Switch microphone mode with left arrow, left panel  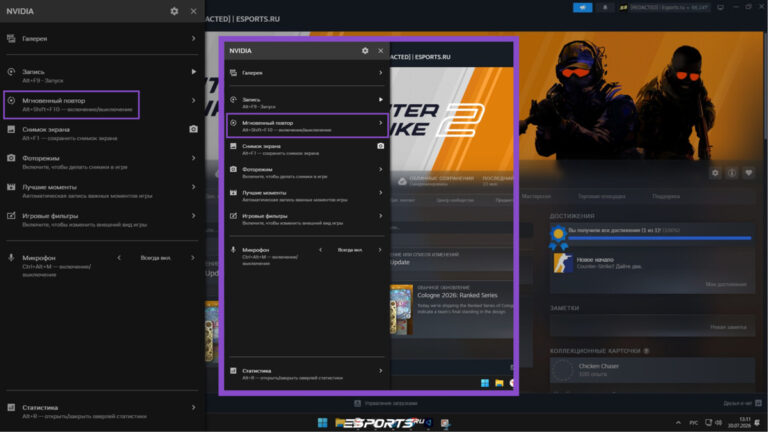(119, 258)
